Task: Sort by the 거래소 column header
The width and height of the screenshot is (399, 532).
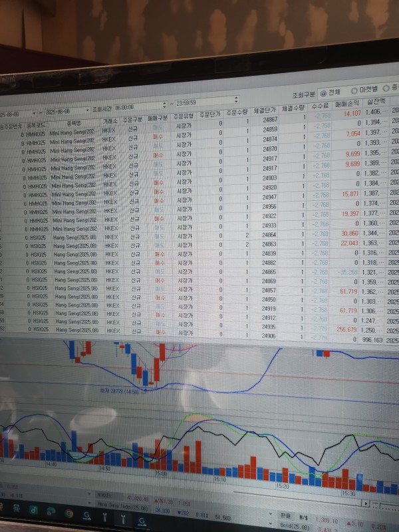Action: [110, 121]
